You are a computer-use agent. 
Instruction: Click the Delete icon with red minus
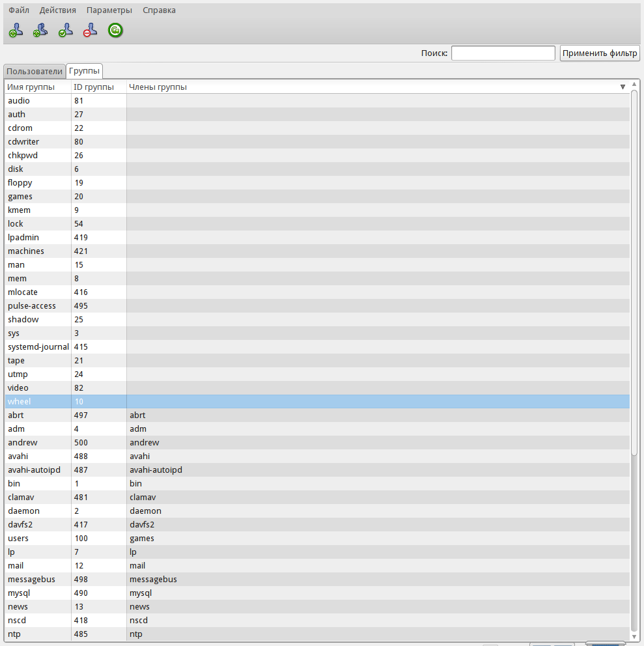pos(90,30)
